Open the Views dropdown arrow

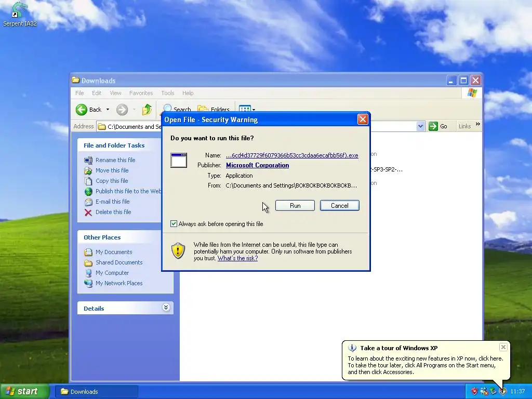(254, 110)
